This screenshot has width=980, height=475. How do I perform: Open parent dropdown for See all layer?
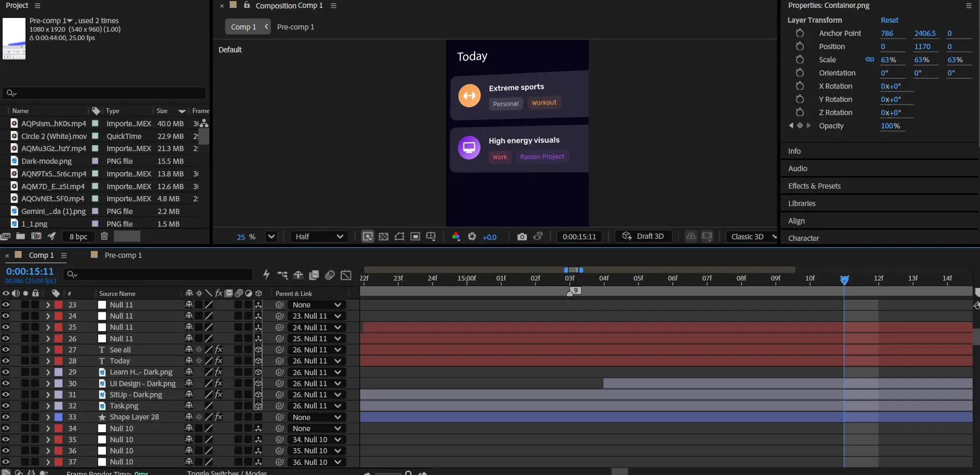(x=316, y=350)
